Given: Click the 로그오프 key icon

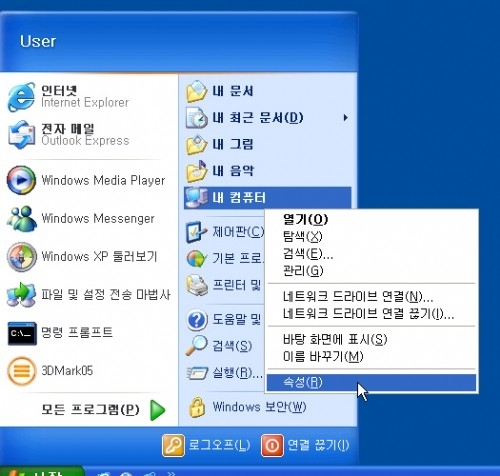Looking at the screenshot, I should tap(173, 445).
